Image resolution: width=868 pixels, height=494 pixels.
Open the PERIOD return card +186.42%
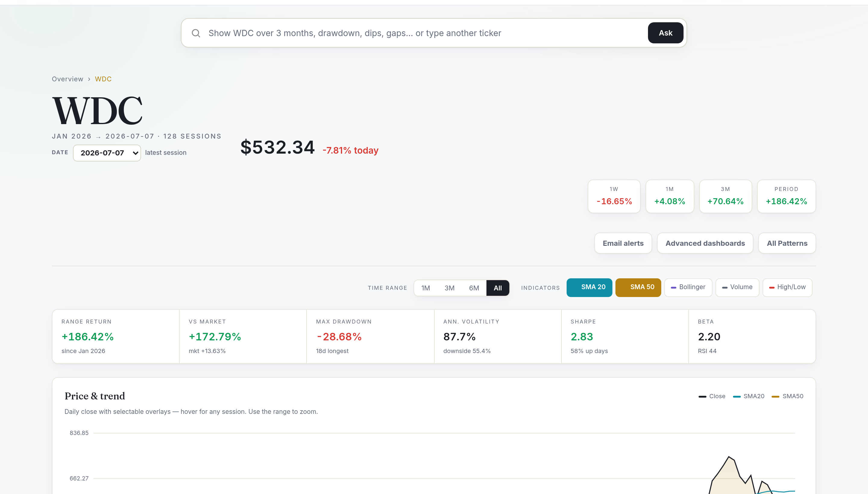[786, 196]
